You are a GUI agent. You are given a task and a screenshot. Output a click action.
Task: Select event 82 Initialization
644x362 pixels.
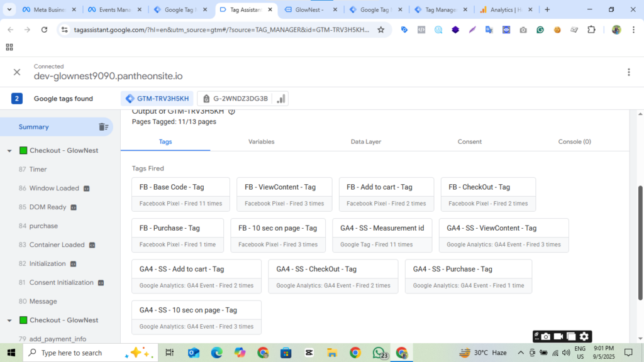(x=43, y=263)
